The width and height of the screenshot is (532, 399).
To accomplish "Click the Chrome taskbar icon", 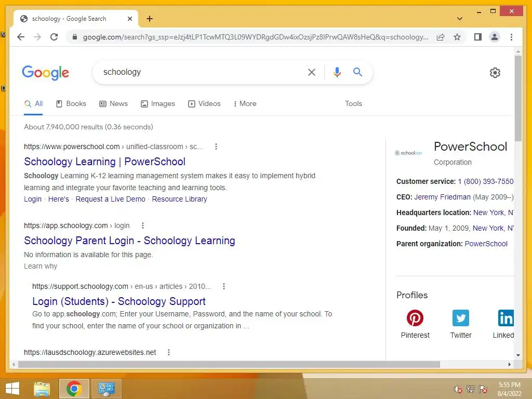I will tap(74, 389).
